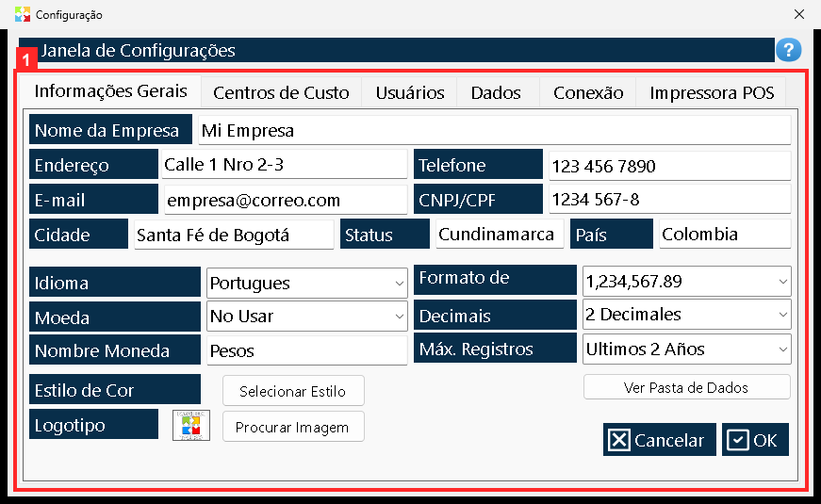821x504 pixels.
Task: Click the País label
Action: [x=612, y=234]
